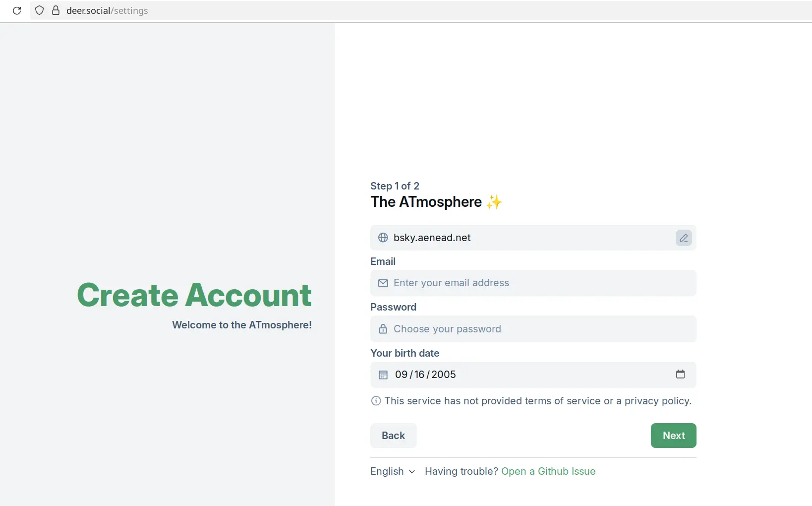The height and width of the screenshot is (506, 812).
Task: Open a Github Issue link
Action: (548, 471)
